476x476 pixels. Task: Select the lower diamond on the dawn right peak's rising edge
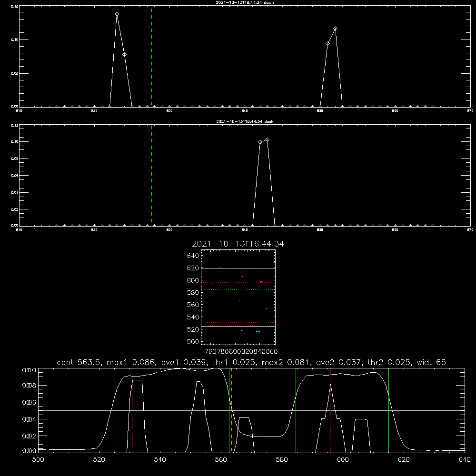pos(328,44)
